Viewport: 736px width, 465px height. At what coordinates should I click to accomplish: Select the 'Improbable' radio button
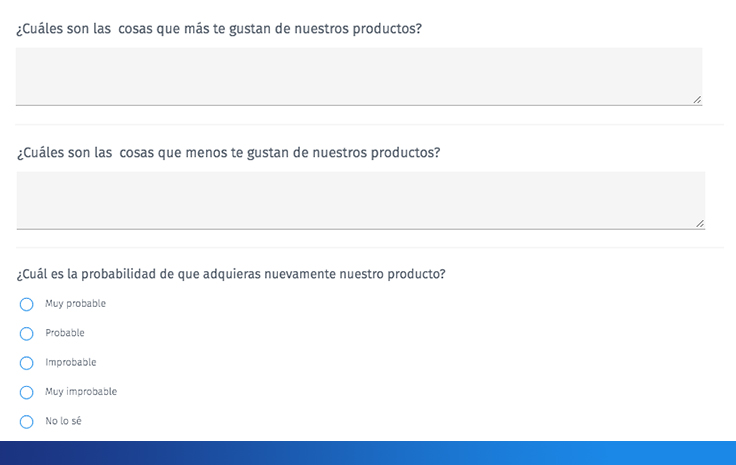[x=27, y=363]
